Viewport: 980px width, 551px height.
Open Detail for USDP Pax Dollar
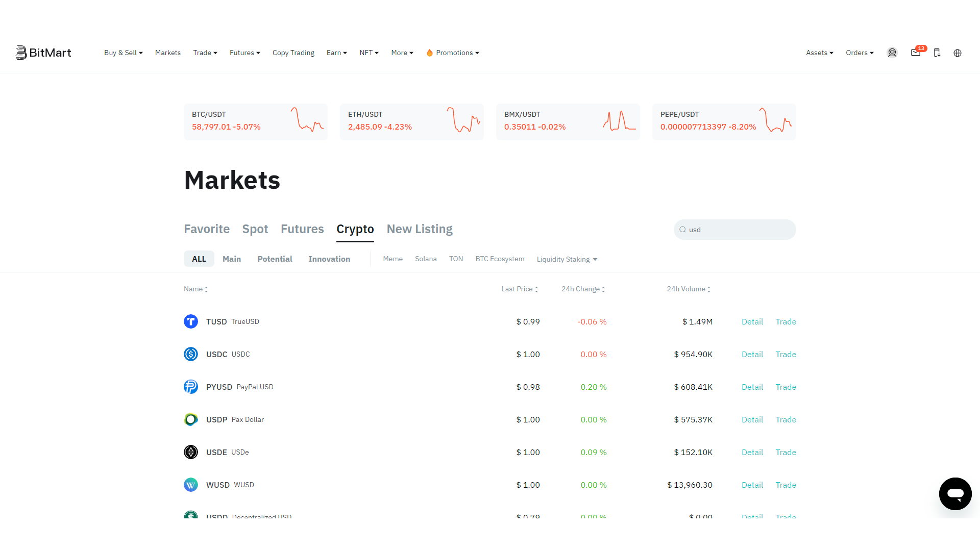[752, 419]
